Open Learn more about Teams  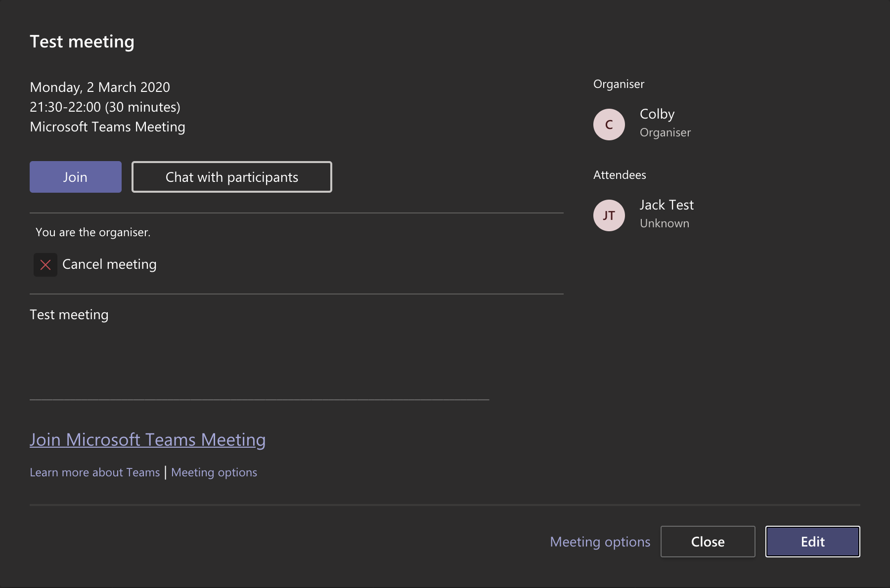(95, 472)
